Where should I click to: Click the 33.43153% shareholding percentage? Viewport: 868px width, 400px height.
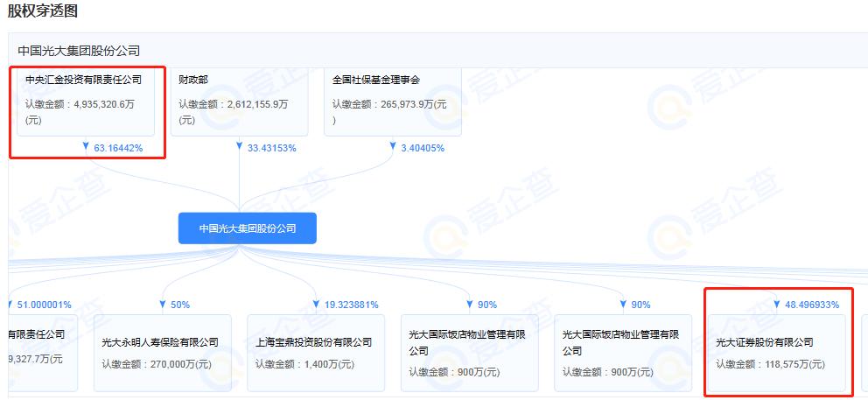pyautogui.click(x=272, y=148)
